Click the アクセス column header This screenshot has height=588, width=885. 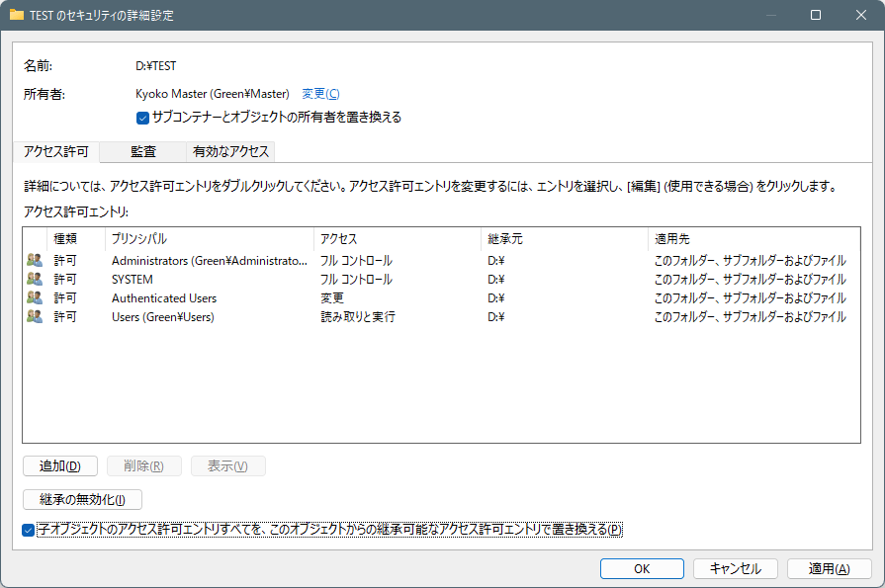pos(398,239)
